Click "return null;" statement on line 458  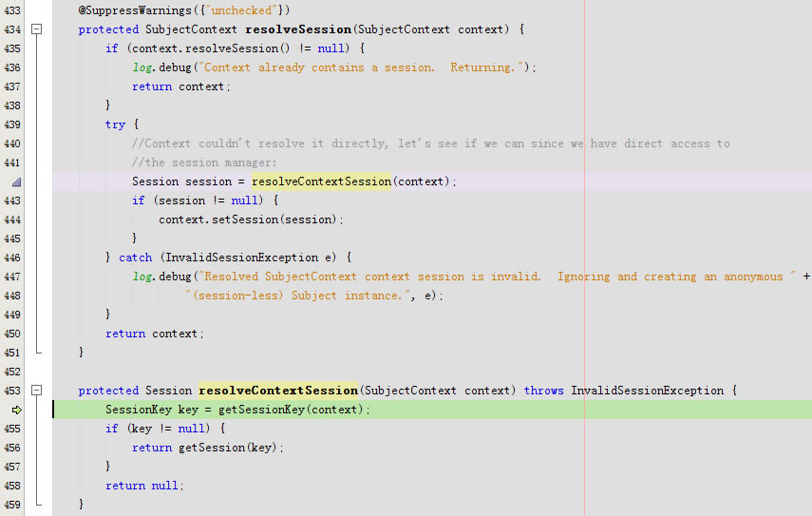click(144, 486)
